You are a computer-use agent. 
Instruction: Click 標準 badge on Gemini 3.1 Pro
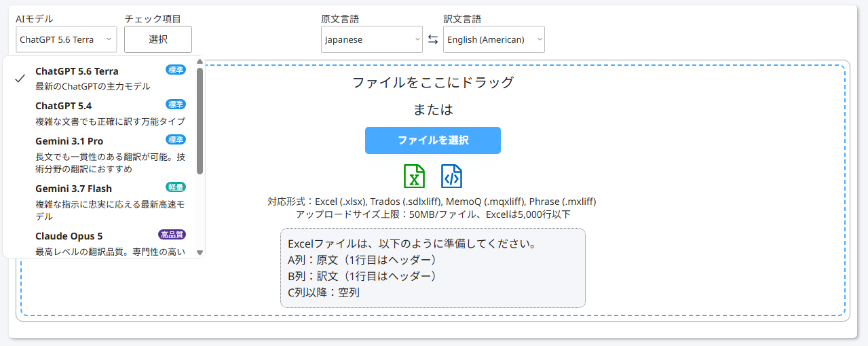coord(176,139)
